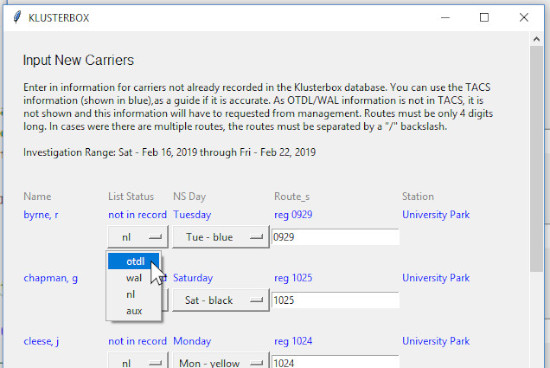Click the Investigation Range date line
The height and width of the screenshot is (368, 550).
point(169,153)
